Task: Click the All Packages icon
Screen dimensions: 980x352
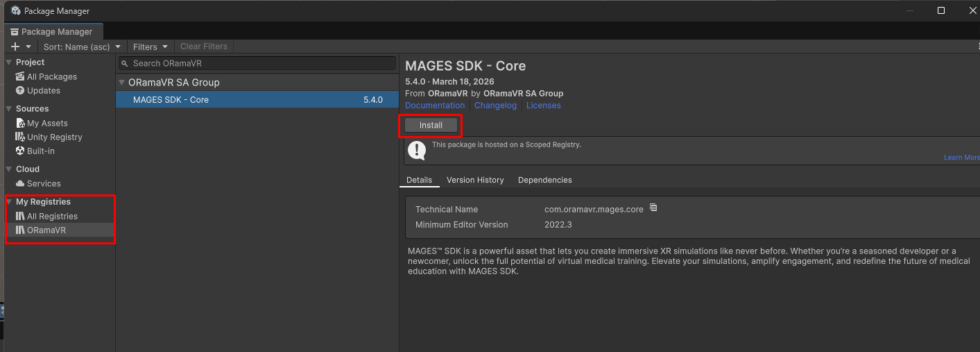Action: coord(20,77)
